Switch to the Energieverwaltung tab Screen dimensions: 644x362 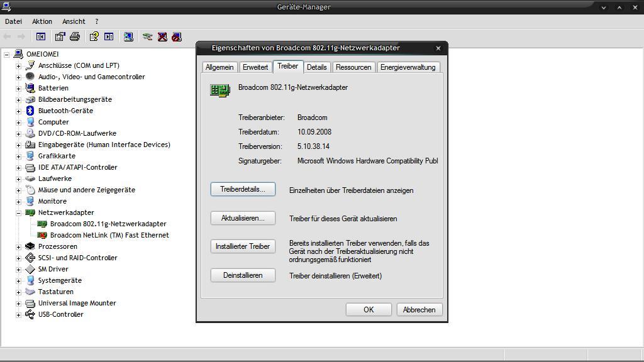pos(408,67)
